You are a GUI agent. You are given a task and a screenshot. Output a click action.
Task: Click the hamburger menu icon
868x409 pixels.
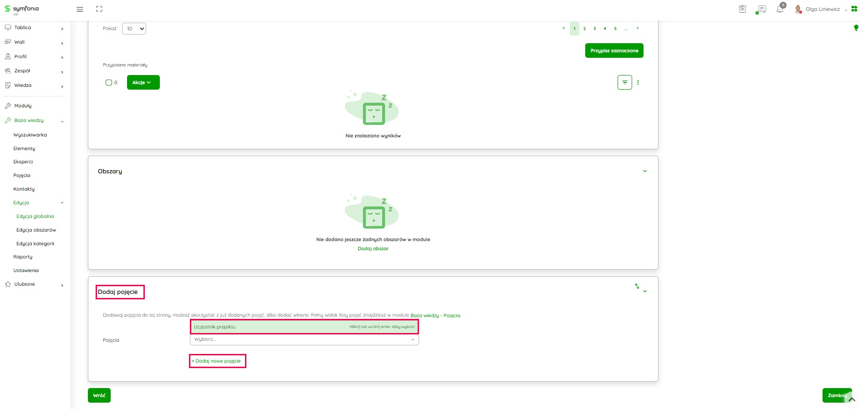coord(80,9)
